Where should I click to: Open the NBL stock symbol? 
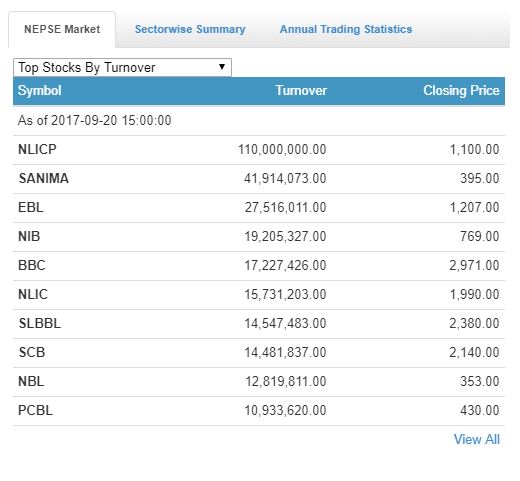(31, 381)
